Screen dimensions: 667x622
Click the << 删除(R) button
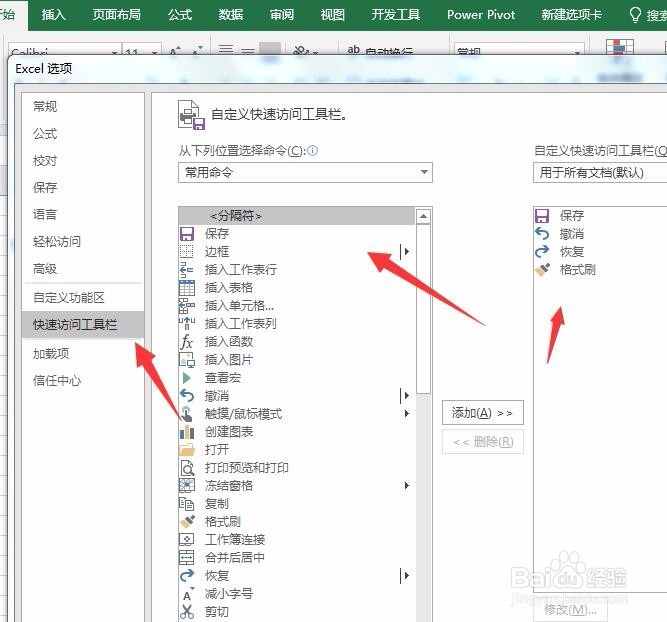click(x=483, y=442)
